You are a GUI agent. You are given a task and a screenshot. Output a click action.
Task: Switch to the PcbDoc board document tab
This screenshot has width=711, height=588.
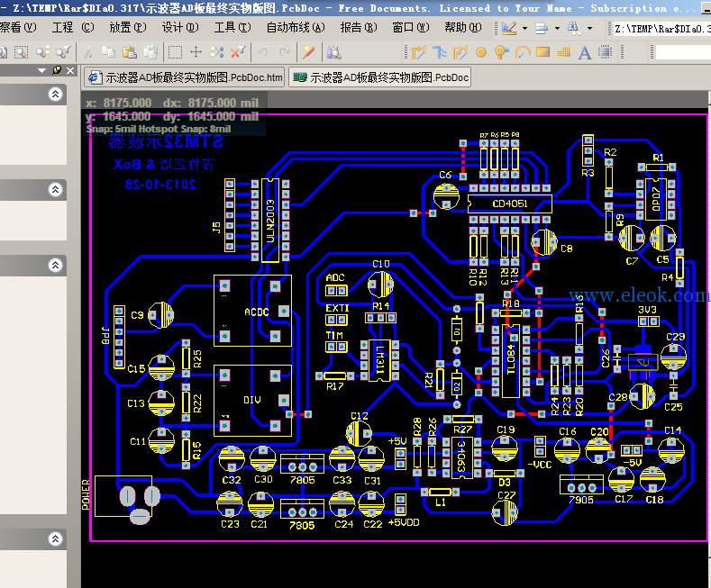coord(380,77)
